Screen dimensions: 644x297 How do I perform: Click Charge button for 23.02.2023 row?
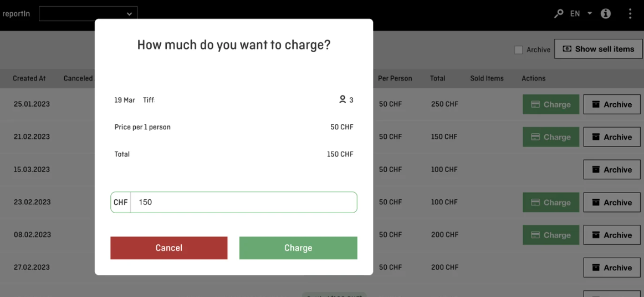(551, 203)
